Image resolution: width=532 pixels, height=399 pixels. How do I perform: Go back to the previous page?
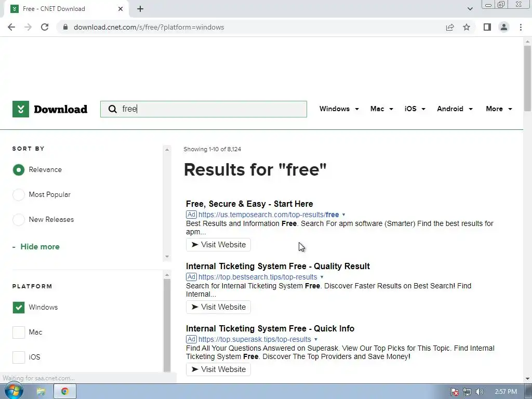pos(11,27)
